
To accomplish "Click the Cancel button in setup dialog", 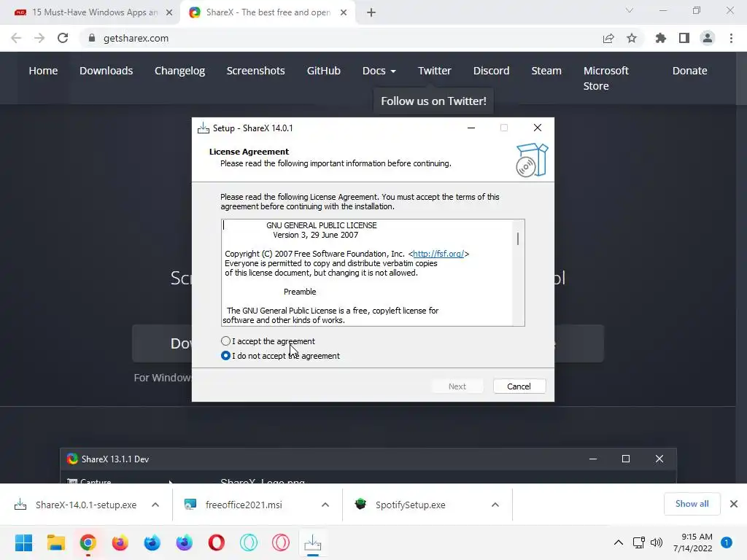I will pos(519,386).
